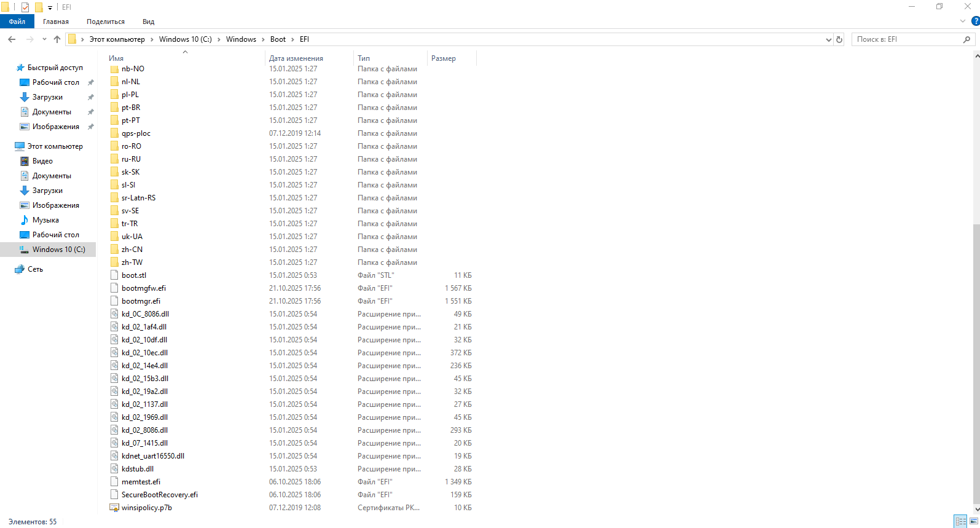Image resolution: width=980 pixels, height=528 pixels.
Task: Refresh the EFI folder listing
Action: click(839, 39)
